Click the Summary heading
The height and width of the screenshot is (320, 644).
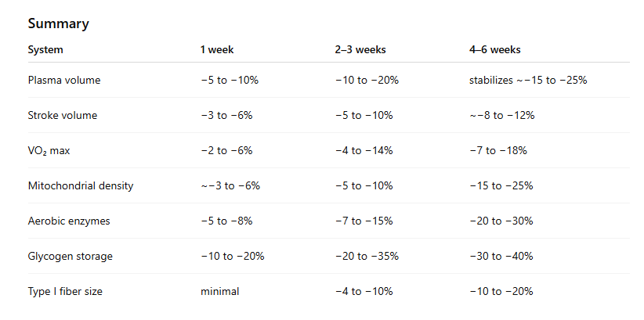[58, 23]
